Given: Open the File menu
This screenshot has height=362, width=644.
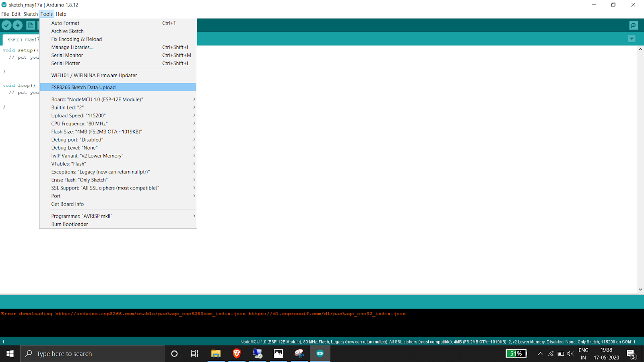Looking at the screenshot, I should tap(5, 14).
